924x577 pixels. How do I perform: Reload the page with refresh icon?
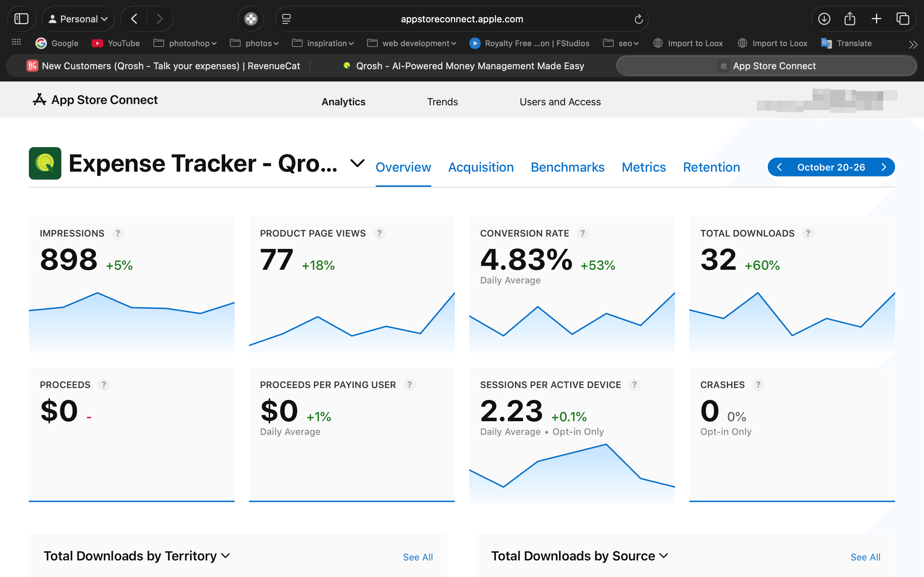click(x=638, y=19)
